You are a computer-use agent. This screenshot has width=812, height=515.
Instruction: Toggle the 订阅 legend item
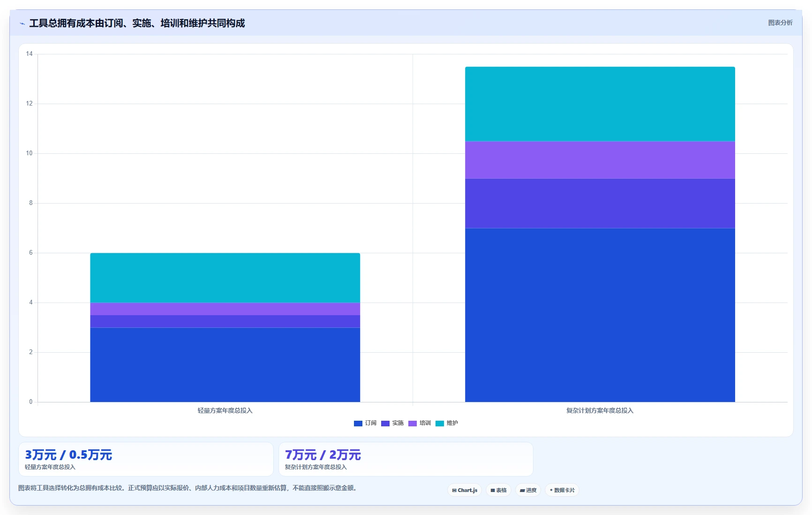(x=365, y=423)
